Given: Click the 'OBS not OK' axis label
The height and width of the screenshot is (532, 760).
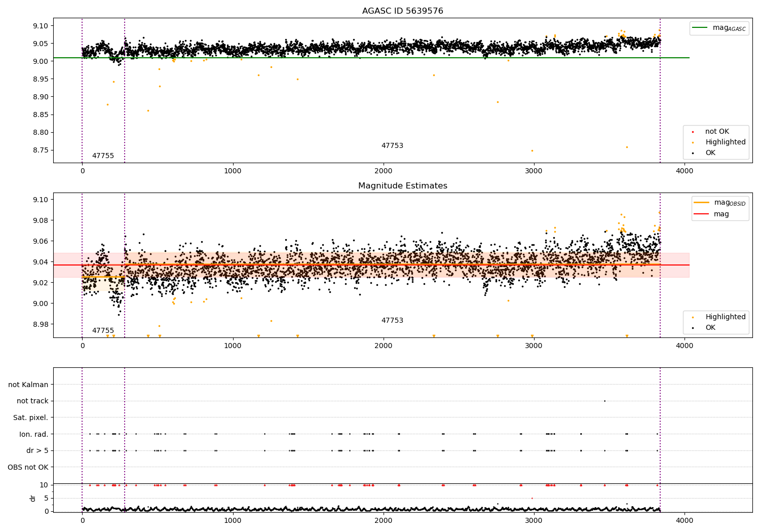Looking at the screenshot, I should pos(28,467).
